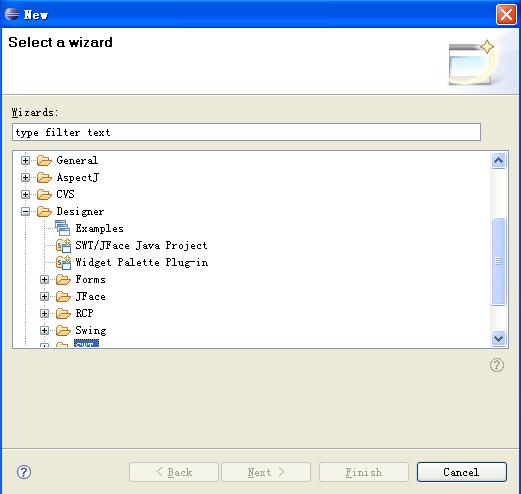Click the AspectJ folder icon
This screenshot has height=494, width=521.
click(44, 178)
